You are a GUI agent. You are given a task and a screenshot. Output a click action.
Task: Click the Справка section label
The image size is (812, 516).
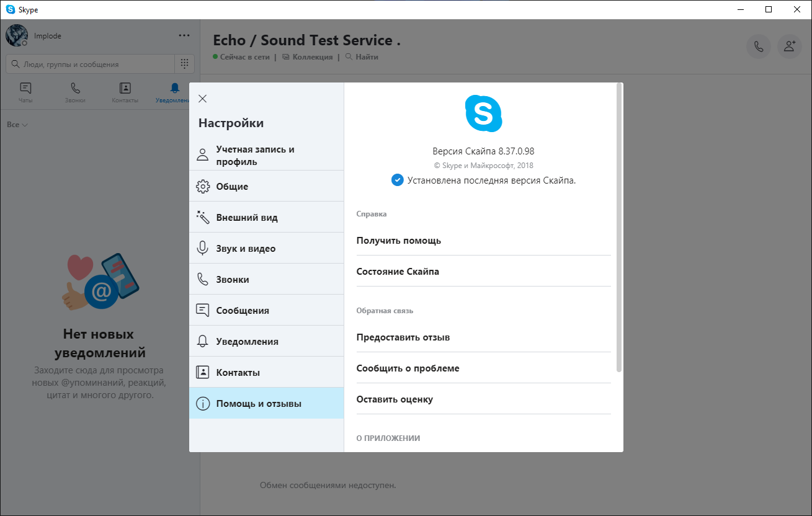[x=371, y=214]
